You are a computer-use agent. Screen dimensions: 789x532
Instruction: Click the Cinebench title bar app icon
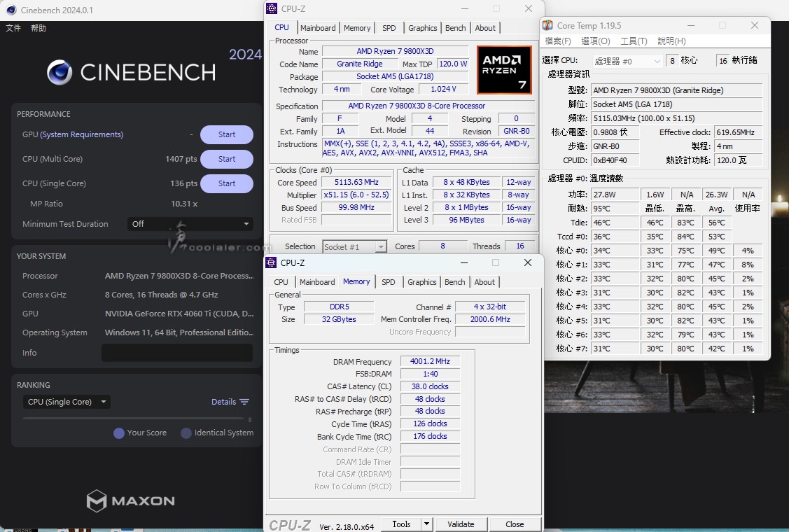(x=10, y=10)
